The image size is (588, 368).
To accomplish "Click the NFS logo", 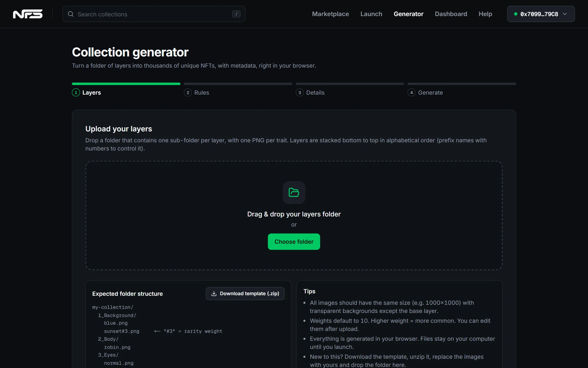I will (x=28, y=14).
